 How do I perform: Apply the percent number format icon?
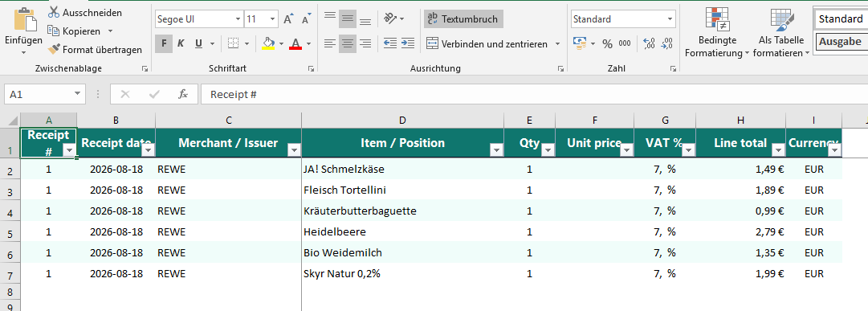[607, 43]
